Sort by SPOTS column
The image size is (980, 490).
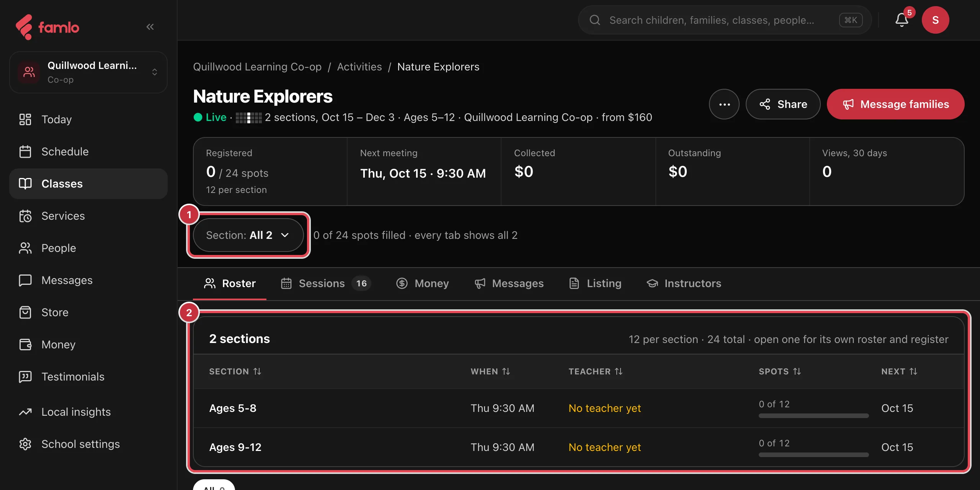coord(780,371)
